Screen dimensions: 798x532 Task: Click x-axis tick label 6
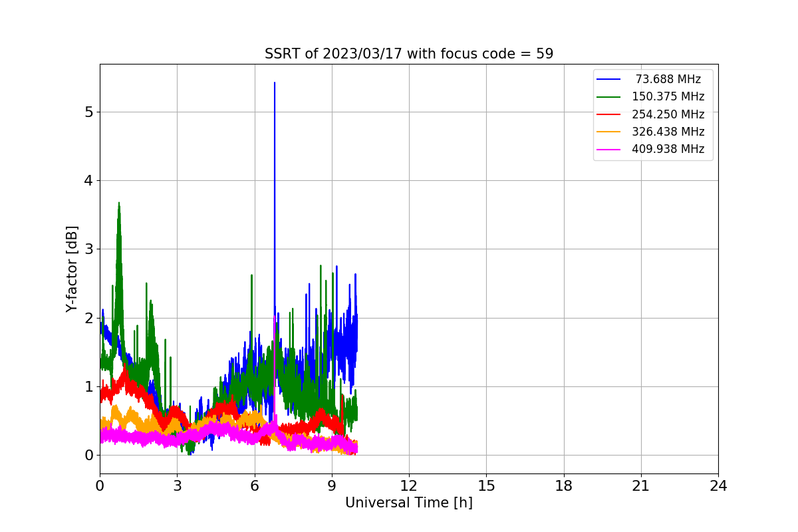(x=254, y=486)
